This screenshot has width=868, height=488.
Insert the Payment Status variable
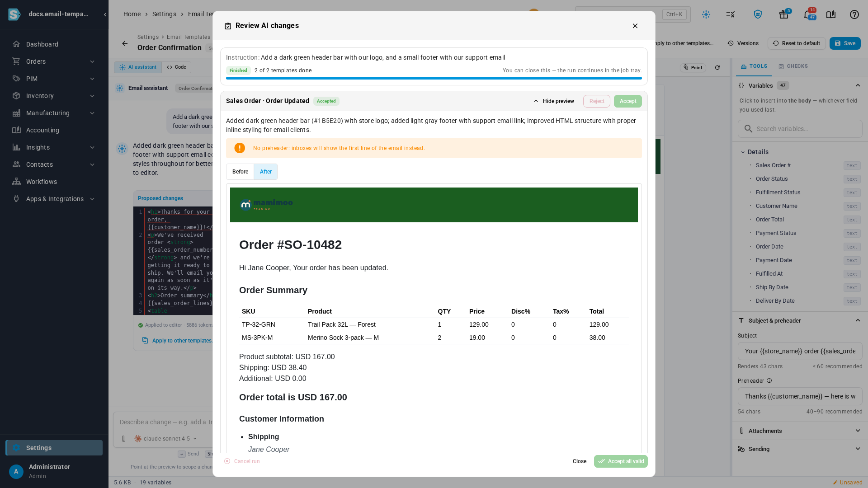800,233
